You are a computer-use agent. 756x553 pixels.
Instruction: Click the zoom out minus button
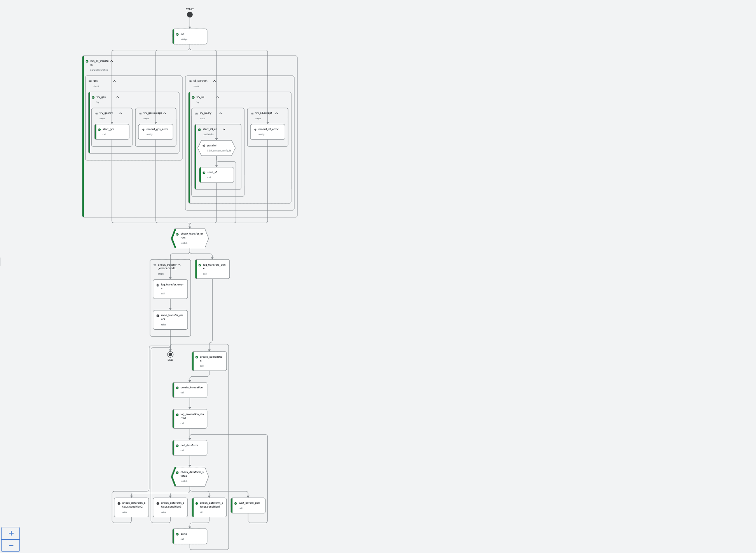[x=11, y=546]
